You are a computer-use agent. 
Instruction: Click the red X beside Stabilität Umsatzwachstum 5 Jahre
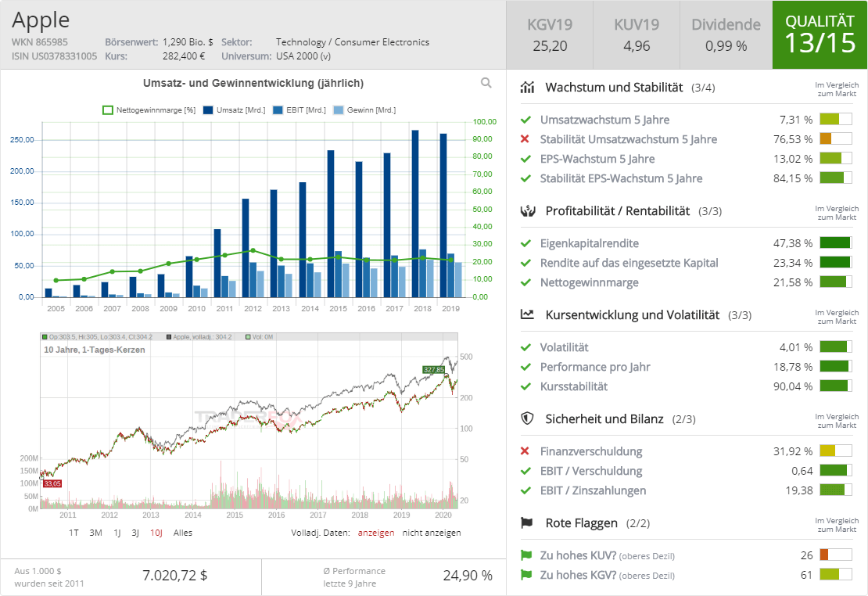[x=525, y=139]
